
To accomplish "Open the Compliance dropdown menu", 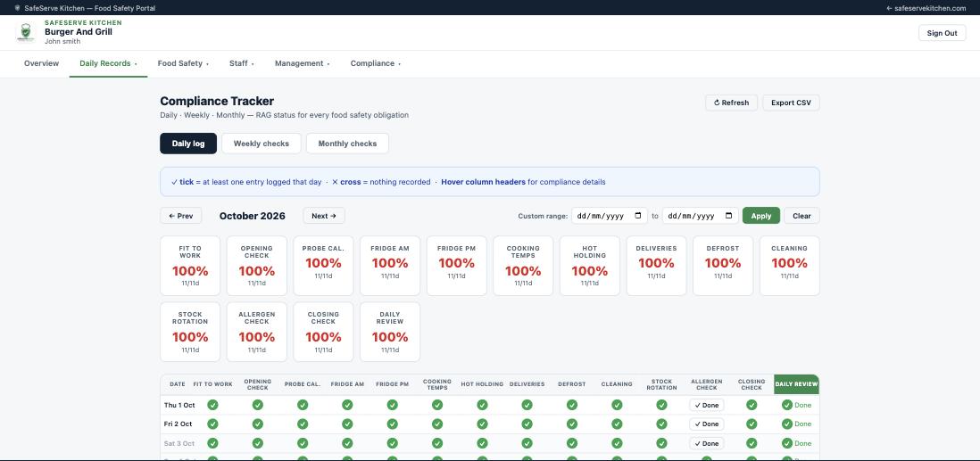I will (x=376, y=63).
